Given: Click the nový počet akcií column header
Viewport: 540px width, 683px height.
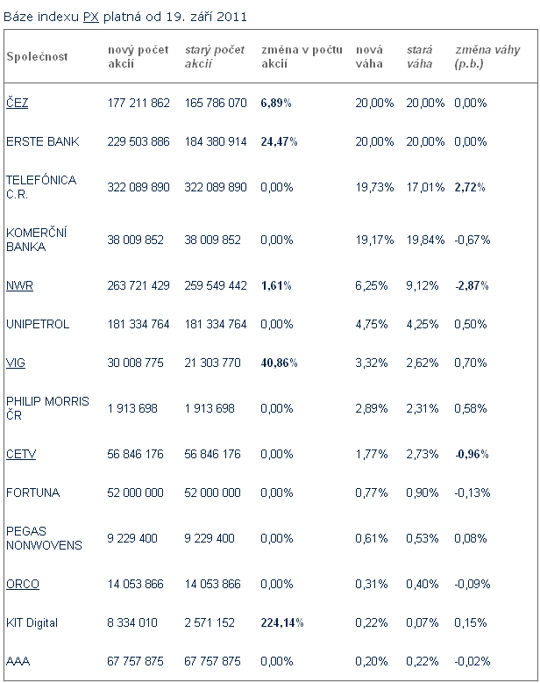Looking at the screenshot, I should (x=138, y=57).
